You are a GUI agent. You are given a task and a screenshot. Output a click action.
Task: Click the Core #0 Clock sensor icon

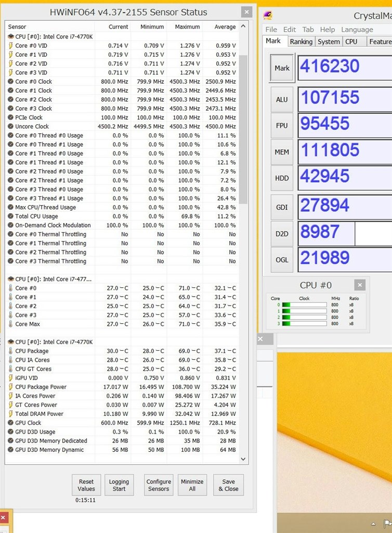coord(10,82)
